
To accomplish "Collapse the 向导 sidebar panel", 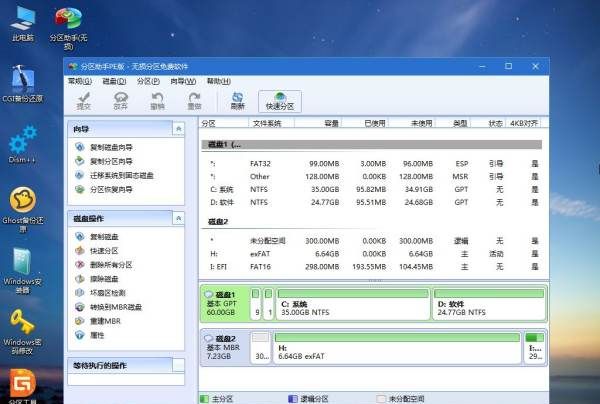I will [178, 129].
